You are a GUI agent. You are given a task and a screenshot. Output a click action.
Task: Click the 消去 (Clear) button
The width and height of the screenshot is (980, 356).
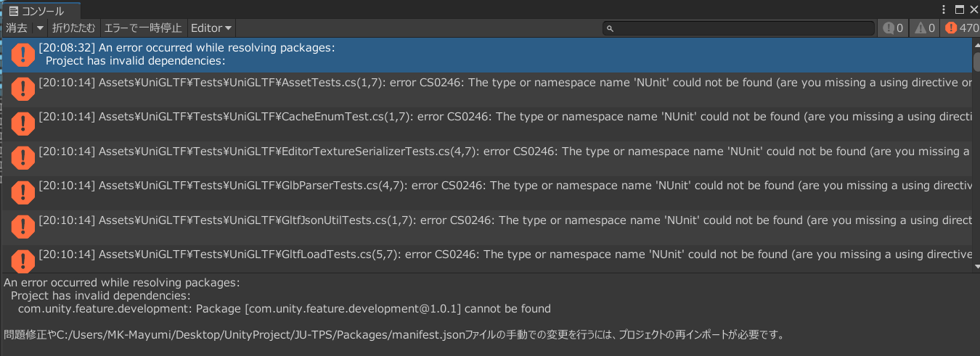click(17, 28)
